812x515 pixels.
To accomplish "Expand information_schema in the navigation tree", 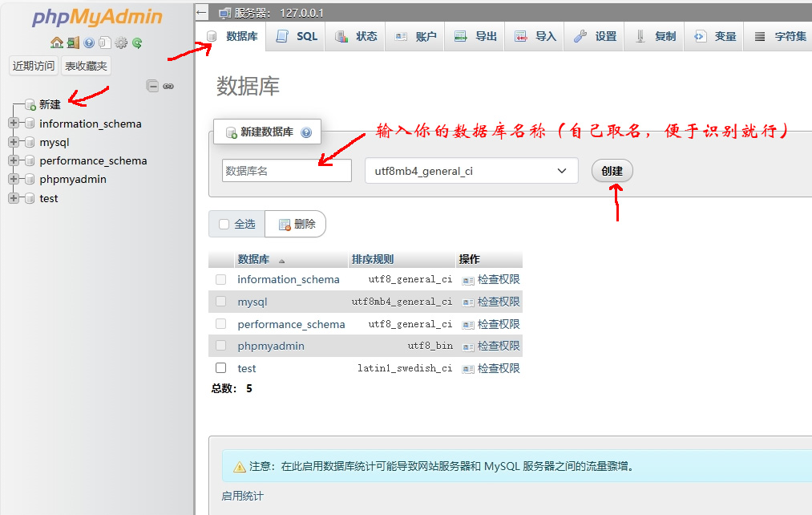I will click(x=14, y=124).
